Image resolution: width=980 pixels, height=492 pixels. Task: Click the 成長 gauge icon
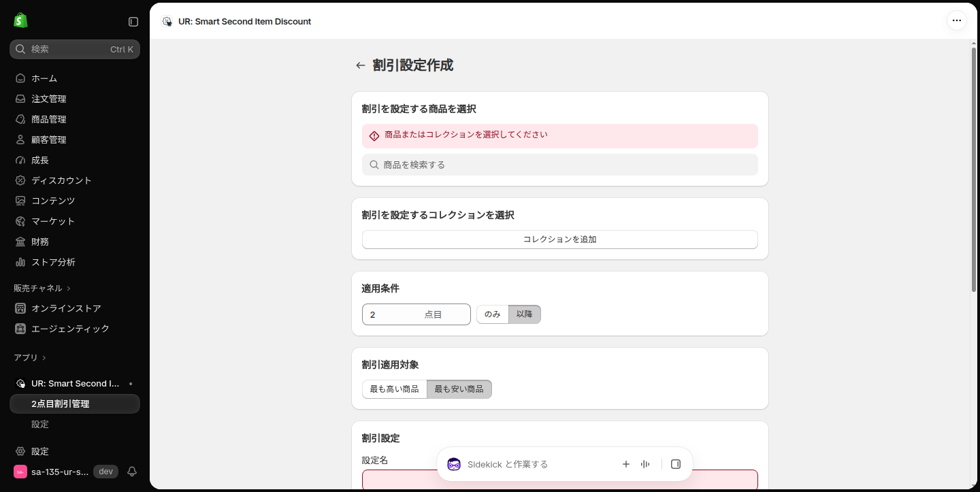20,160
